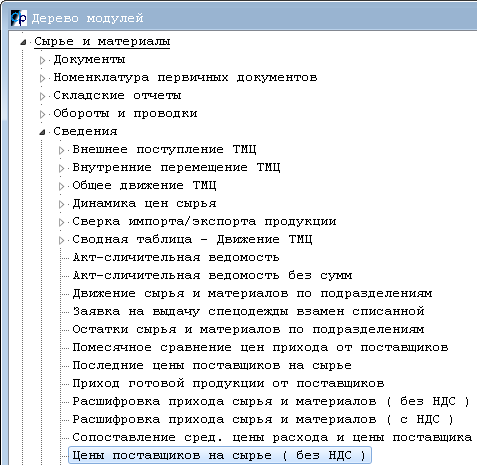477x465 pixels.
Task: Click the application icon in the title bar
Action: click(x=18, y=18)
